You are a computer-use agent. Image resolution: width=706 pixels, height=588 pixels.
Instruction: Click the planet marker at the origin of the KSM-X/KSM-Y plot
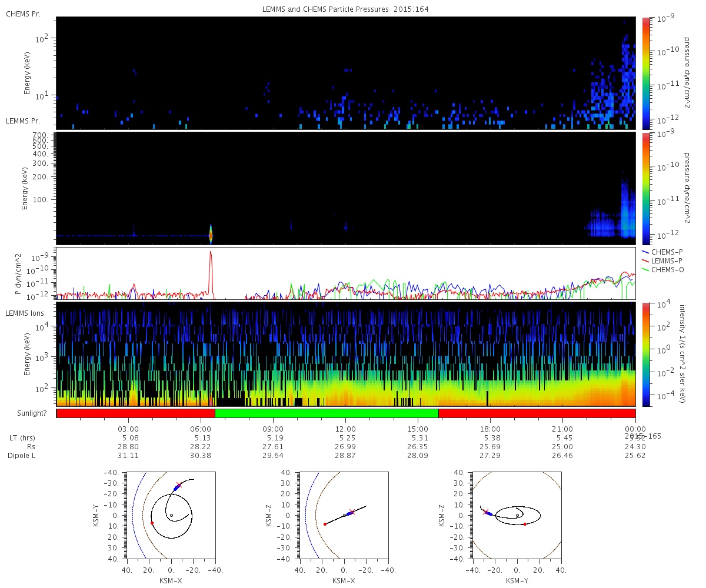click(171, 516)
